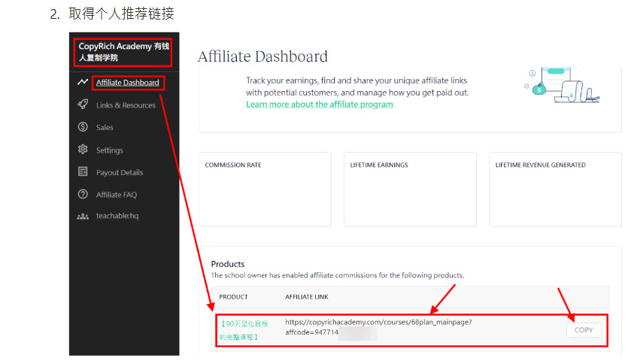Viewport: 628px width, 364px height.
Task: Click the Payout Details list icon
Action: coord(83,171)
